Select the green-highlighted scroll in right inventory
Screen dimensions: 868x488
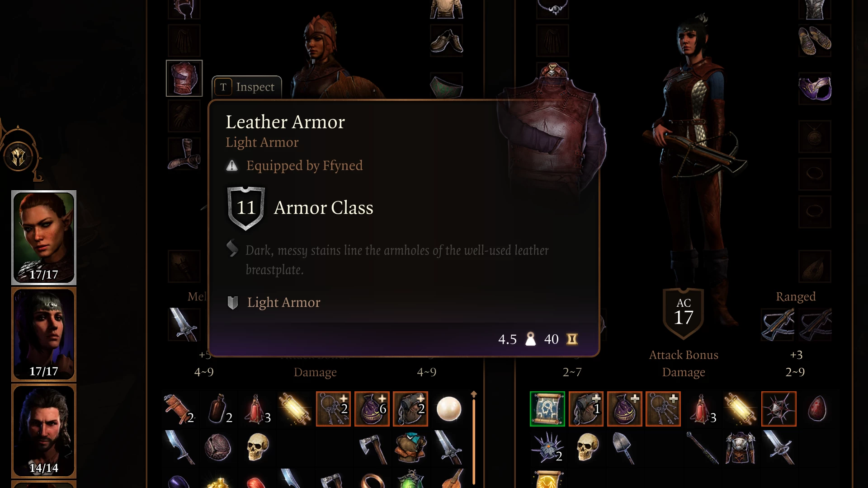pyautogui.click(x=547, y=409)
